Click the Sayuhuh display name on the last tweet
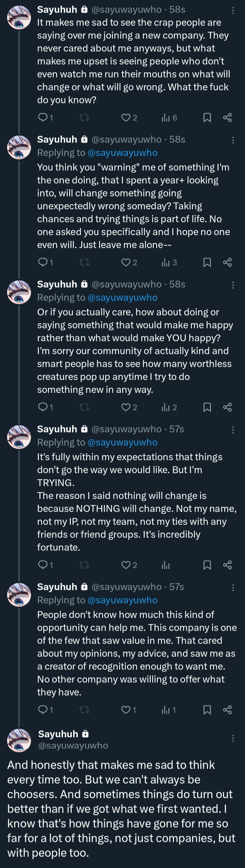Image resolution: width=245 pixels, height=868 pixels. [x=58, y=734]
